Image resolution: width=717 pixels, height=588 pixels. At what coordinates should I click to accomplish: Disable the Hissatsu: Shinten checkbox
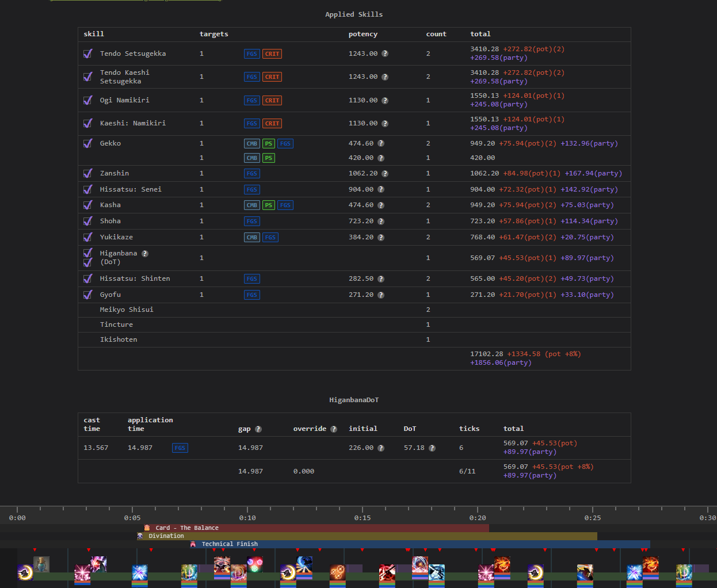coord(88,278)
